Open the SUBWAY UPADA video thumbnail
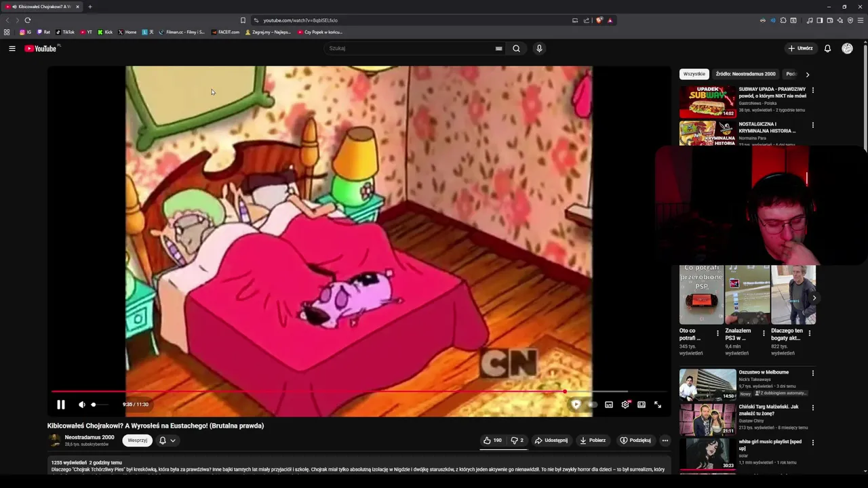 pos(708,102)
